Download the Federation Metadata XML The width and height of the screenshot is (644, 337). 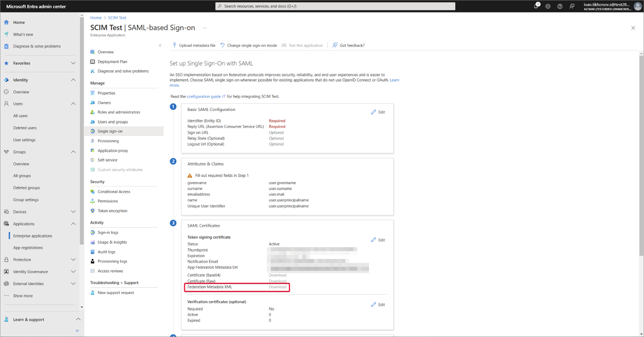click(278, 287)
